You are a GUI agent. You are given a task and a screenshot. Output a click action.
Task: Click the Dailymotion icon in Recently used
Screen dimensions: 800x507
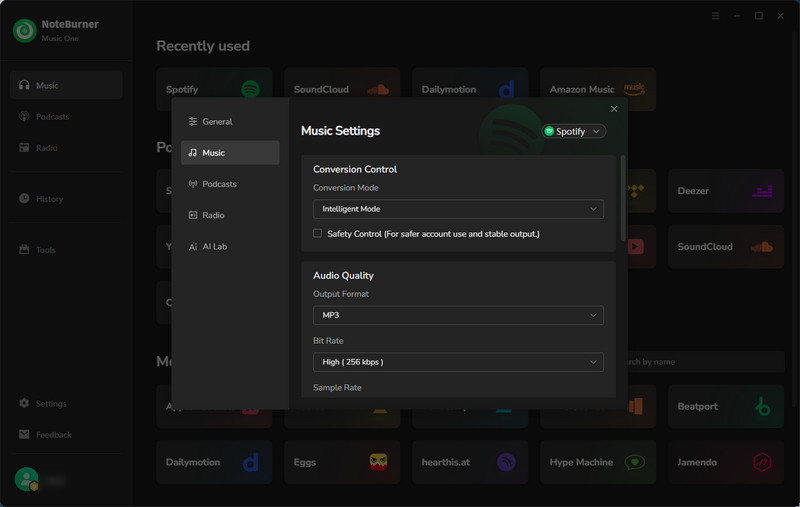point(506,89)
